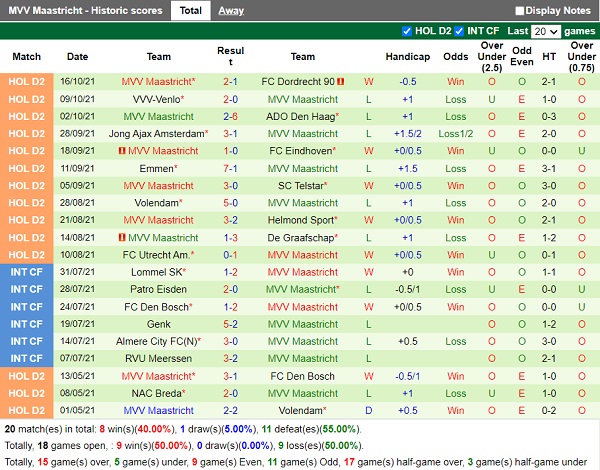Click the 5-0 result versus Volendam
This screenshot has height=470, width=600.
230,203
